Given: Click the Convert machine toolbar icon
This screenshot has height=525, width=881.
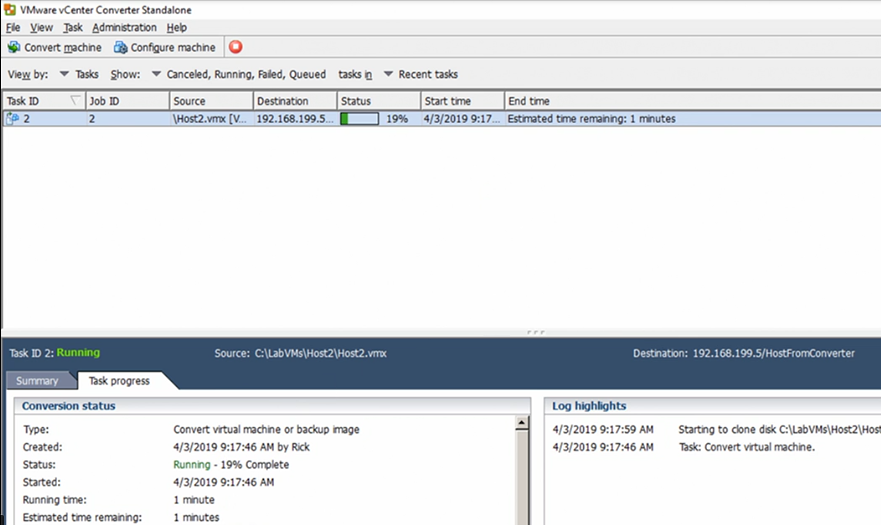Looking at the screenshot, I should click(x=13, y=47).
